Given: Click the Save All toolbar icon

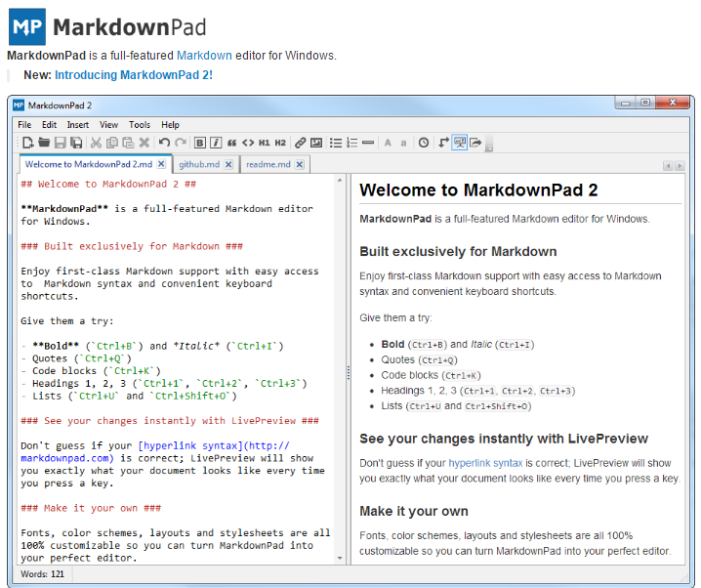Looking at the screenshot, I should coord(76,143).
